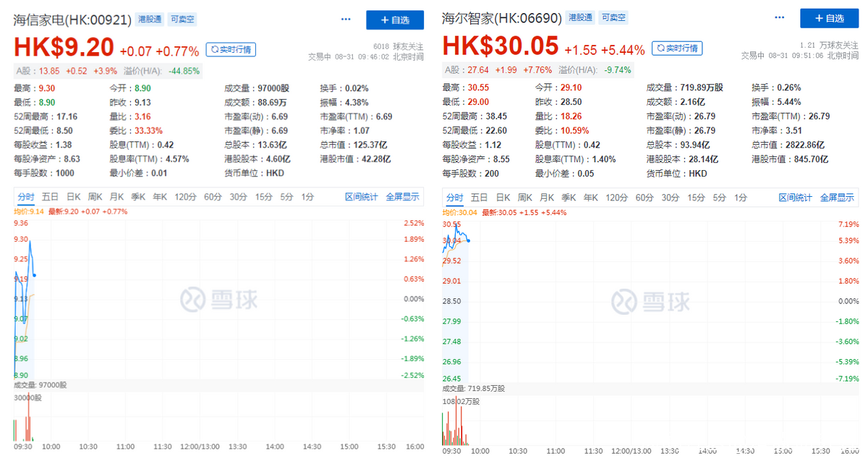
Task: Click 52周最高 value 17.16
Action: click(x=68, y=117)
